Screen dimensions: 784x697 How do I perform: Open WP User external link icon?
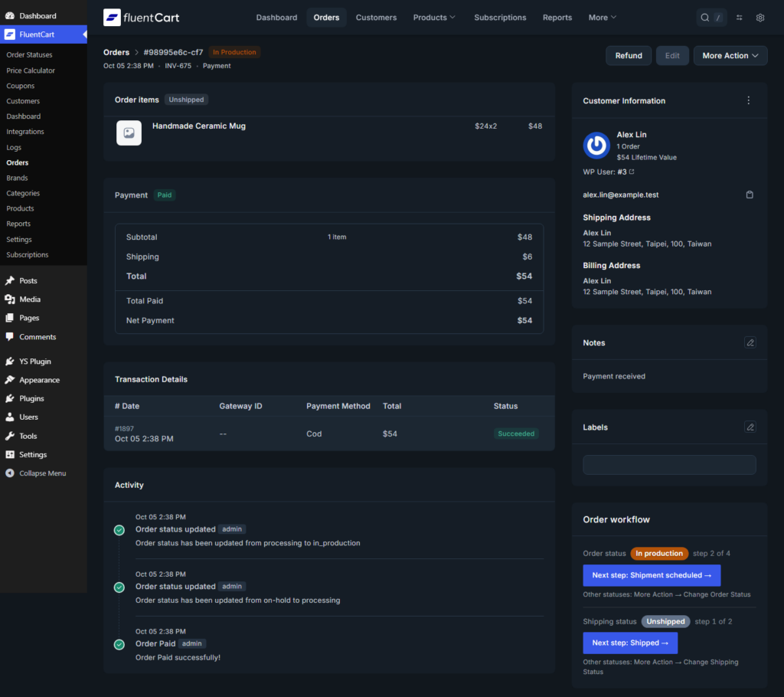pyautogui.click(x=632, y=172)
